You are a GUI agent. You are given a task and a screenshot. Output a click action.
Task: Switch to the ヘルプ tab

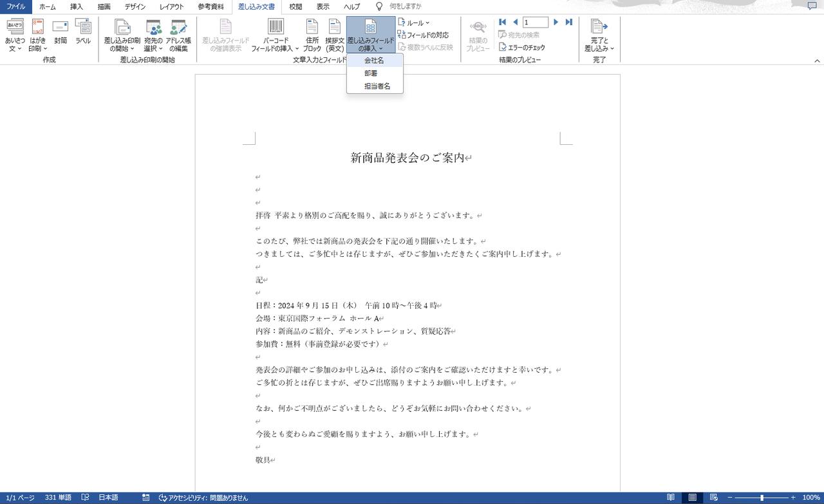[x=351, y=6]
